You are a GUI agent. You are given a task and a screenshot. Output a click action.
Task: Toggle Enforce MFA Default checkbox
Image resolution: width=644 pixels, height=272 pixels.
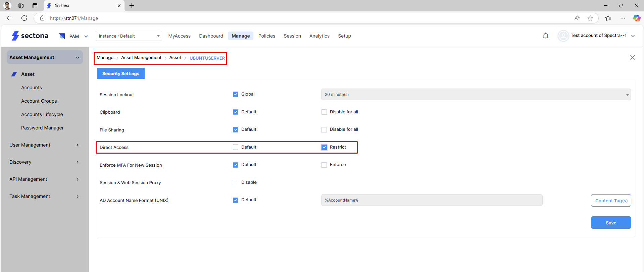[x=236, y=165]
